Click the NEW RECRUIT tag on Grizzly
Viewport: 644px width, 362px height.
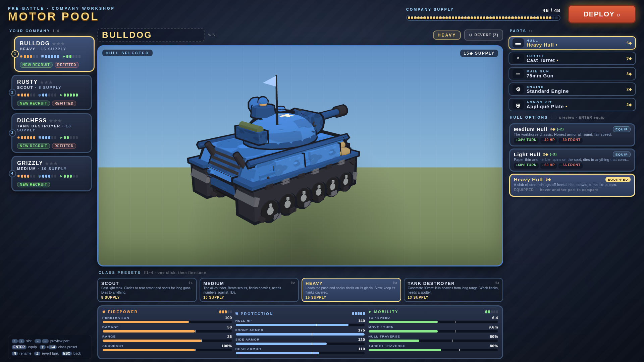(34, 184)
